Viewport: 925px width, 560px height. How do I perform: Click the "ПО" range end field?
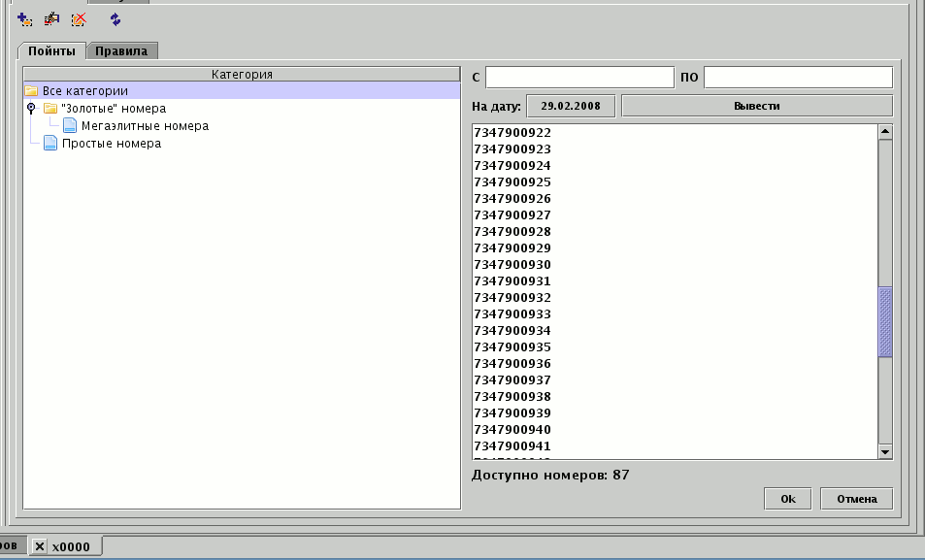tap(797, 77)
